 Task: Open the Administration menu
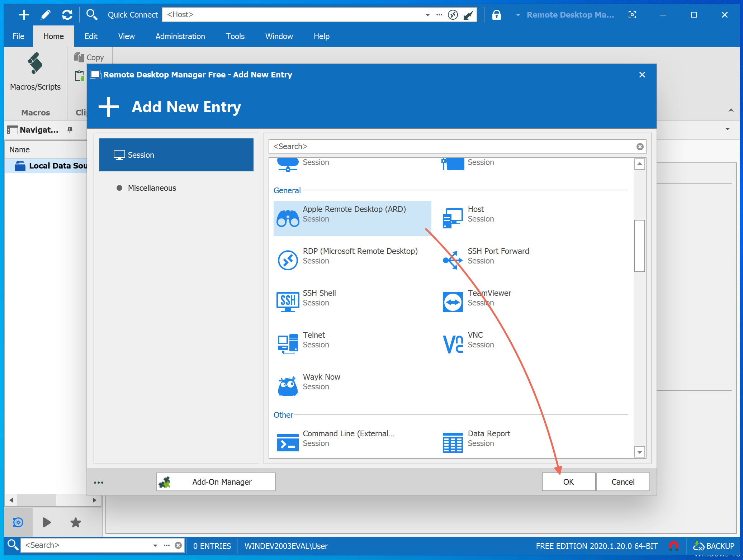tap(180, 36)
